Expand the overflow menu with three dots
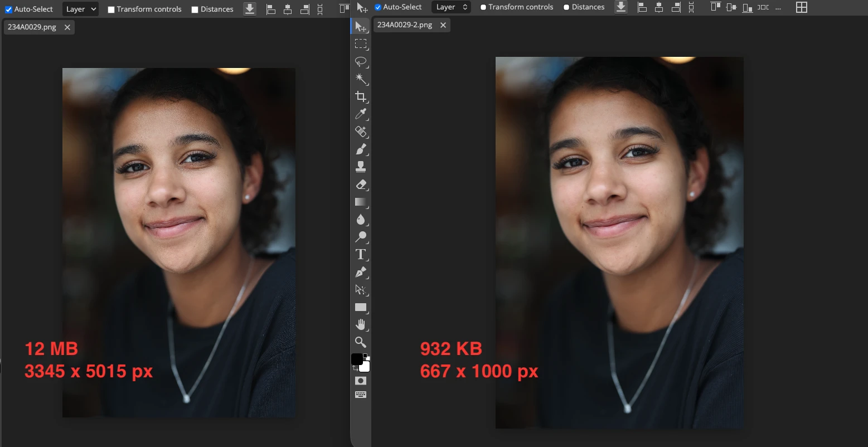This screenshot has height=447, width=868. 778,8
